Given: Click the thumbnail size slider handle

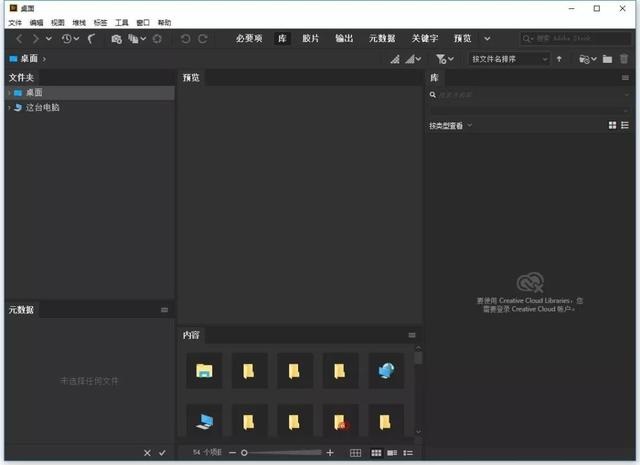Looking at the screenshot, I should coord(244,453).
